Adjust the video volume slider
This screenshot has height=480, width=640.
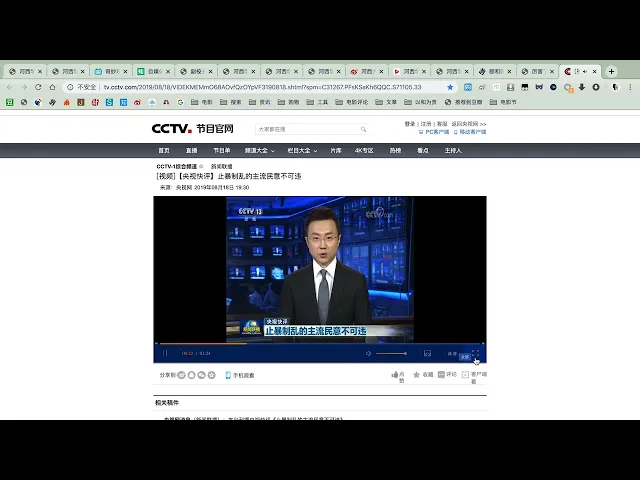pyautogui.click(x=391, y=353)
